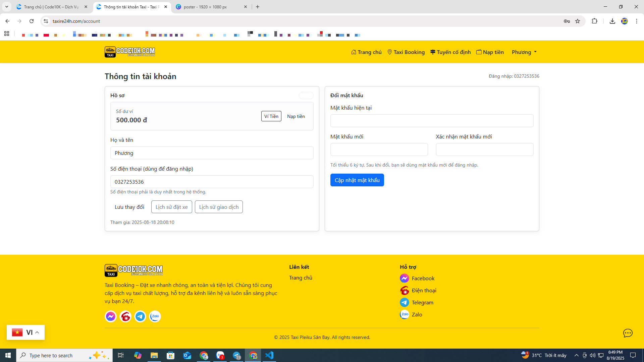Click the browser address bar URL
644x362 pixels.
(x=76, y=21)
